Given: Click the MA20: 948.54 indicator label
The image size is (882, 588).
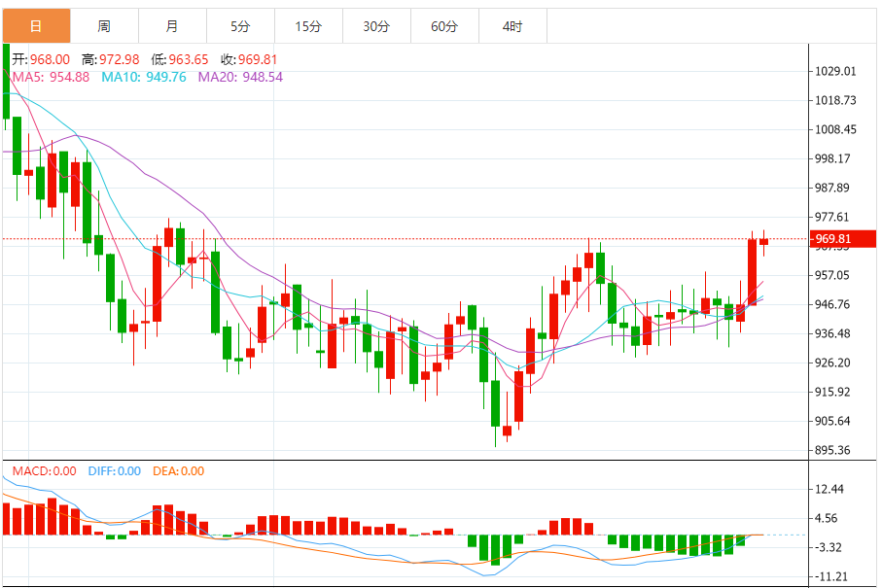Looking at the screenshot, I should (x=240, y=77).
